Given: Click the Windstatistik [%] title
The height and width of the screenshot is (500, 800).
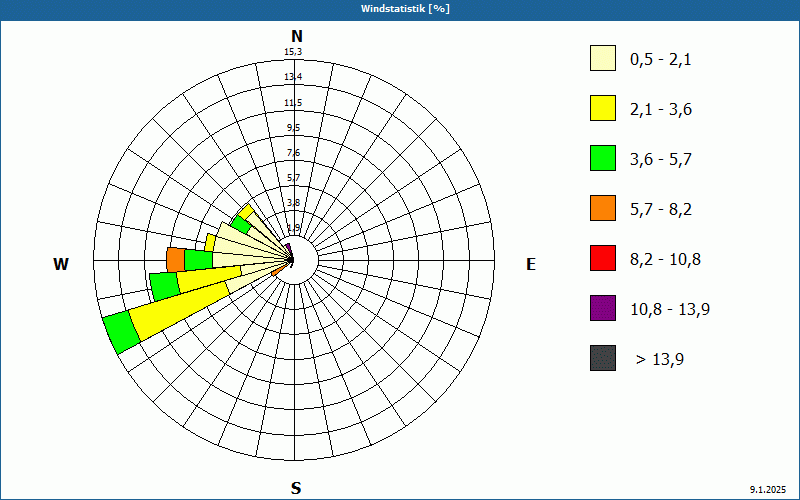Looking at the screenshot, I should [x=405, y=9].
